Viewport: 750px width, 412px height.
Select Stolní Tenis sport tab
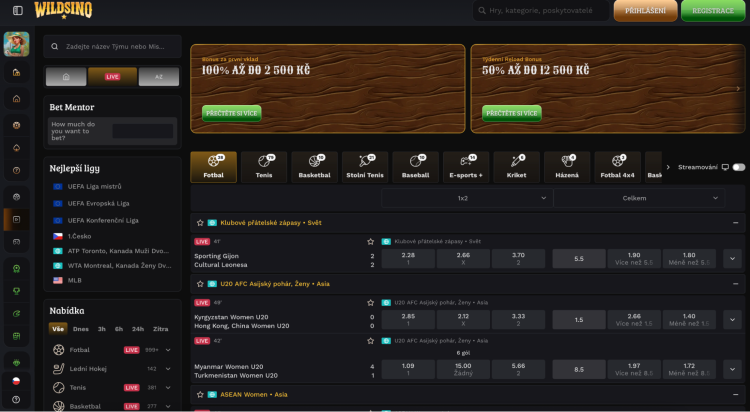(x=365, y=167)
